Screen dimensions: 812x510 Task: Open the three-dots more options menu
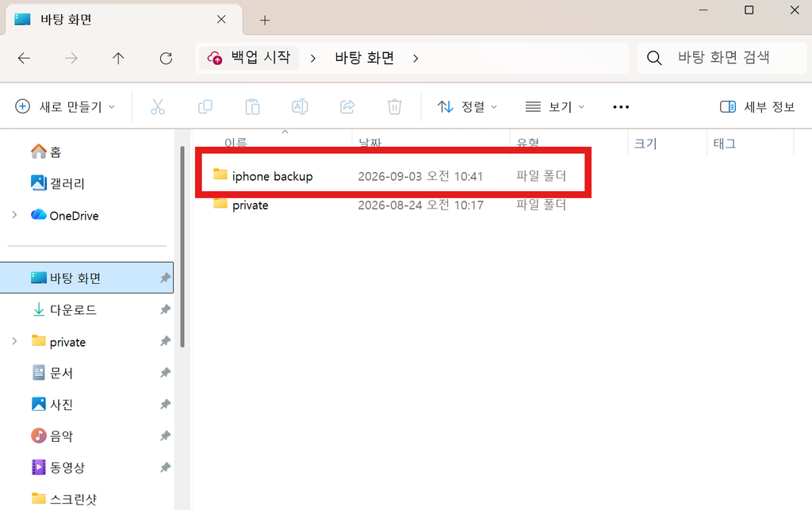(621, 106)
